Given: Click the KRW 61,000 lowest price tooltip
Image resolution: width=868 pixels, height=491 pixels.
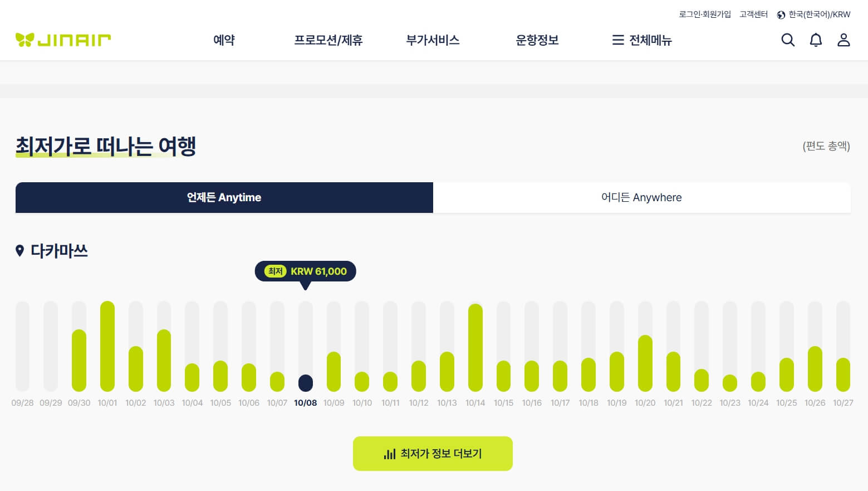Looking at the screenshot, I should 305,271.
